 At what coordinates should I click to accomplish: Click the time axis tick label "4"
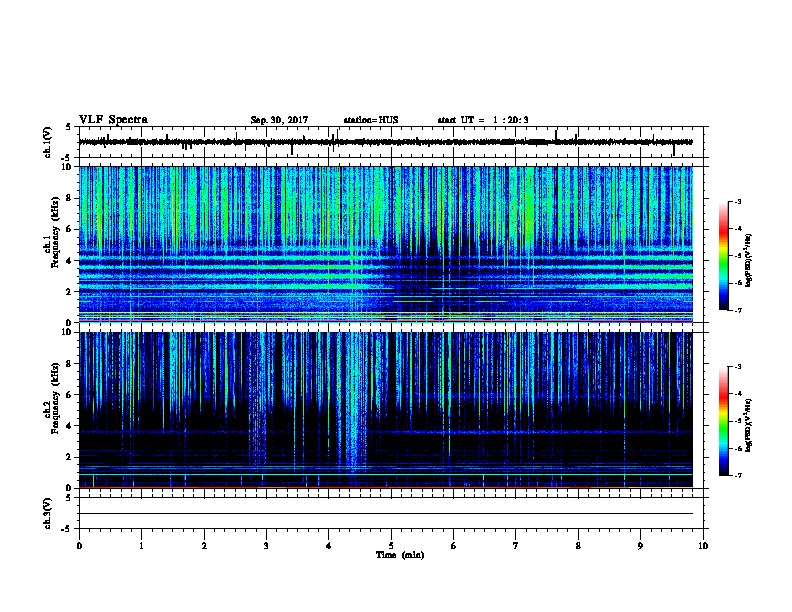tap(329, 546)
